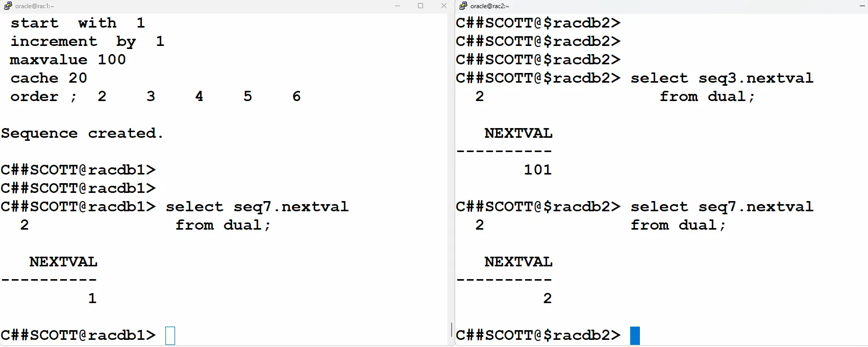This screenshot has width=868, height=347.
Task: Minimize the oracle@rac1 terminal window
Action: (398, 6)
